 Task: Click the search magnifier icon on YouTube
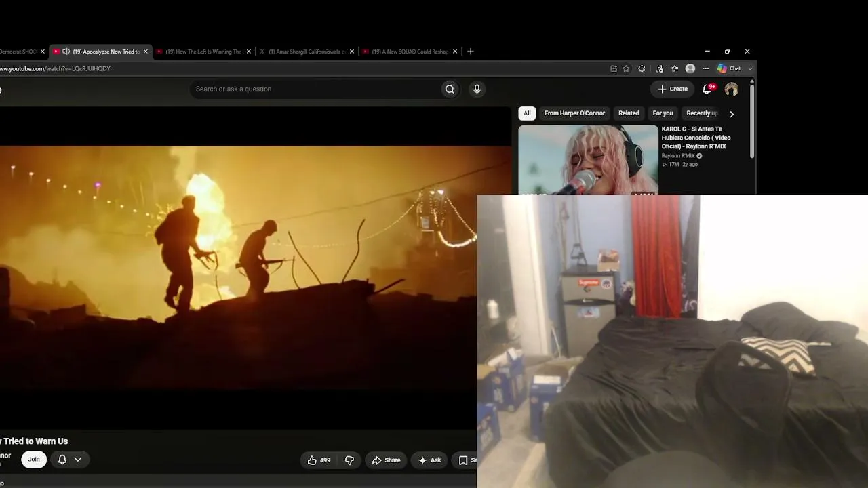450,89
